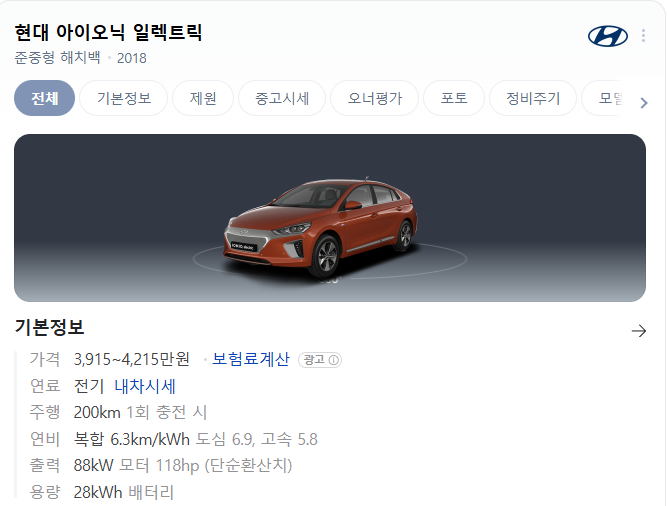Click the 현대 아이오닉 일렉트릭 title

(108, 32)
